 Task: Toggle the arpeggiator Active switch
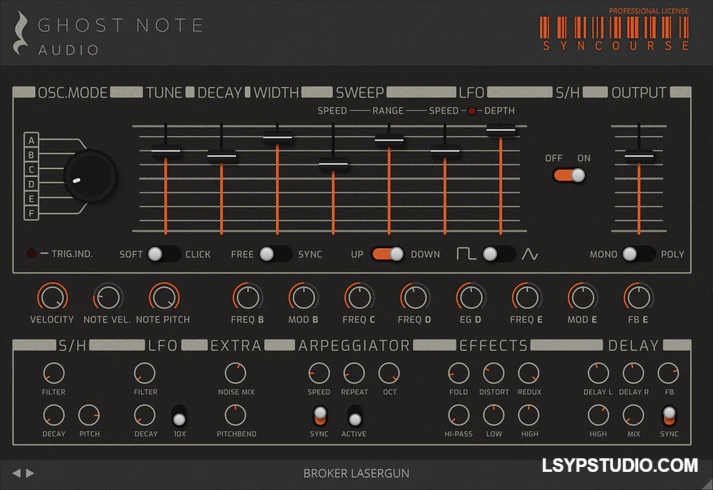(x=355, y=415)
